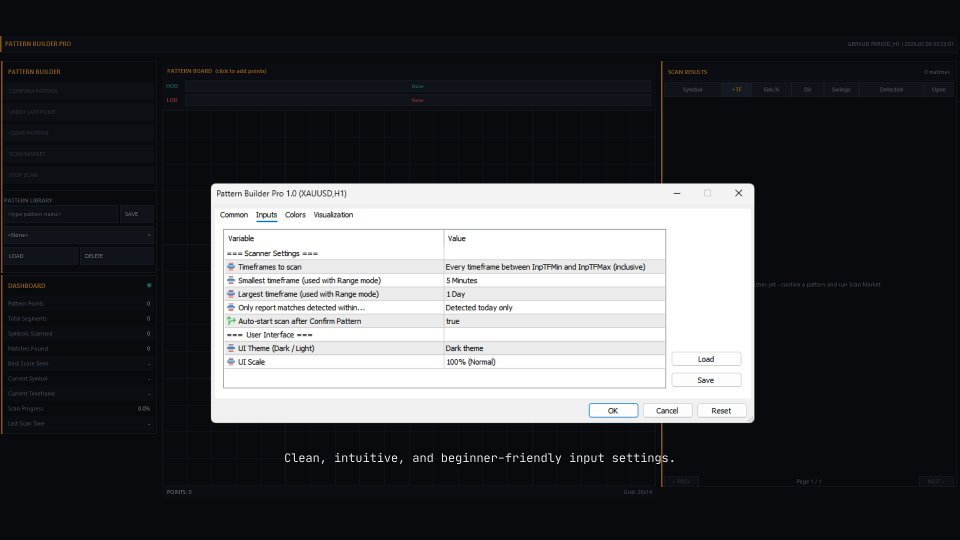Open the '100% (Normal)' UI Scale value
The height and width of the screenshot is (540, 960).
point(554,362)
